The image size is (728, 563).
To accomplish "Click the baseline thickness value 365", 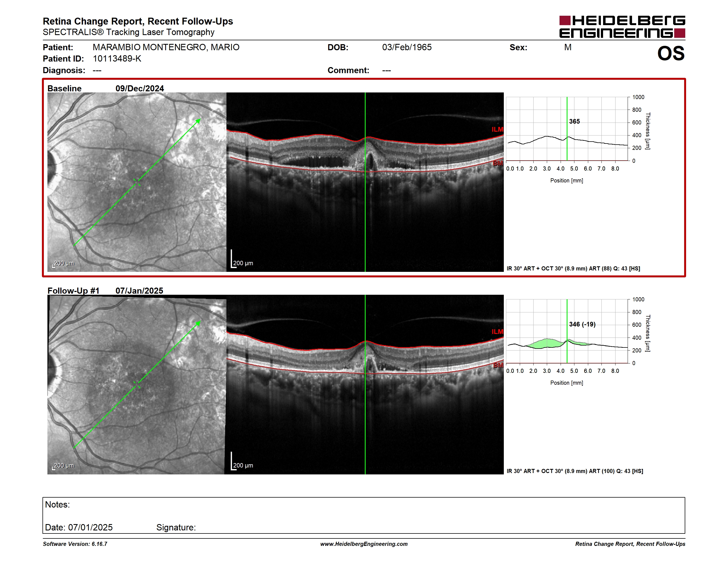I will click(x=574, y=121).
